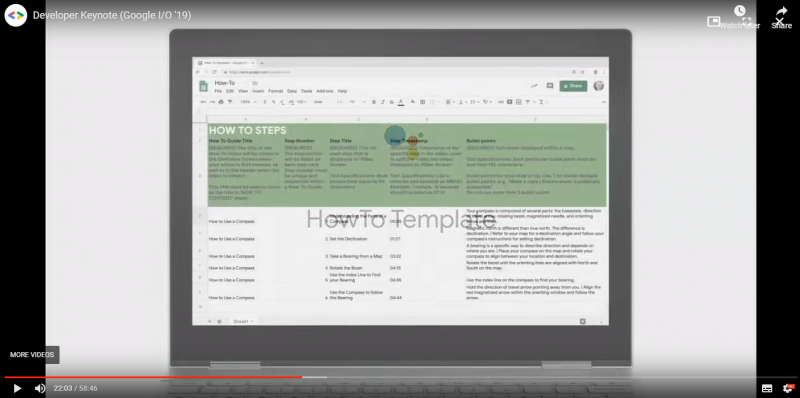Open the Developer Keynote (Google I/O '19) title link
This screenshot has width=800, height=398.
(112, 15)
